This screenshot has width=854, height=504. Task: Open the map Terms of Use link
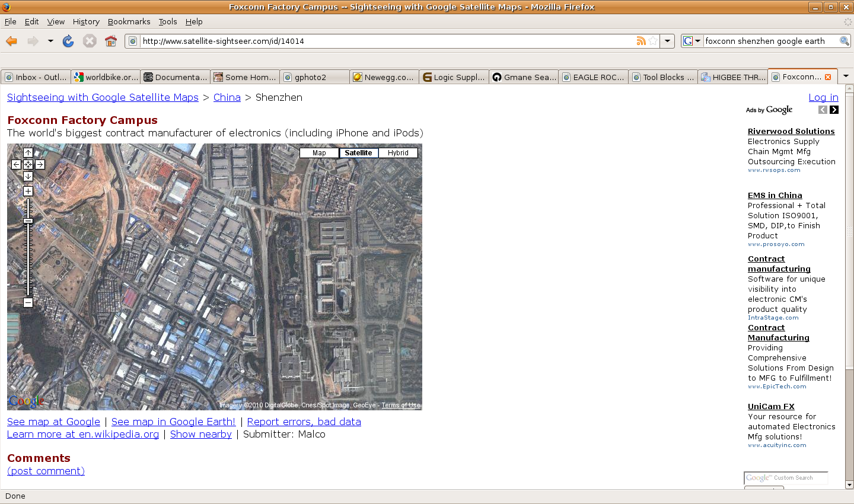[401, 406]
